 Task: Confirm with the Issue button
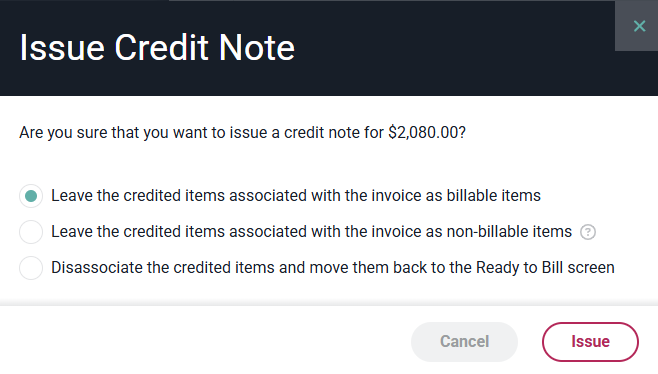pyautogui.click(x=590, y=342)
